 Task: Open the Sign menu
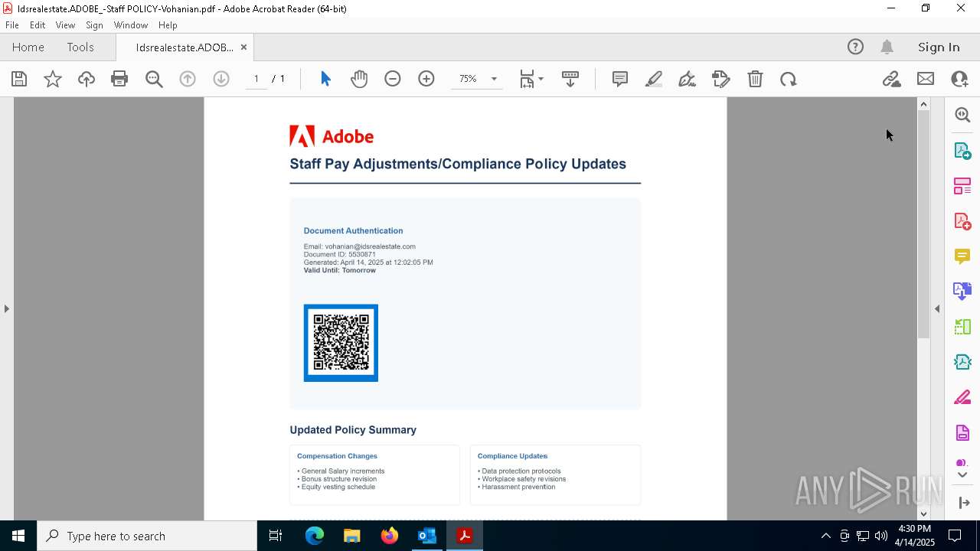click(94, 25)
